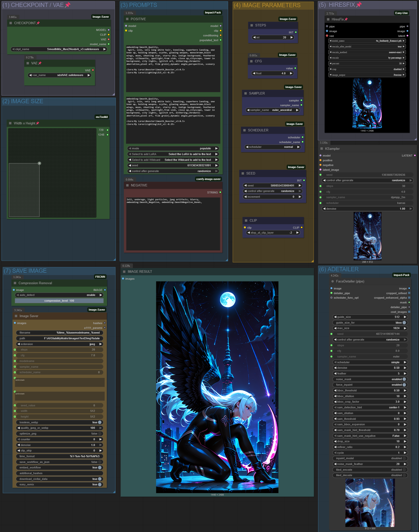
Task: Click the pin icon beside the VAE node title
Action: [40, 63]
